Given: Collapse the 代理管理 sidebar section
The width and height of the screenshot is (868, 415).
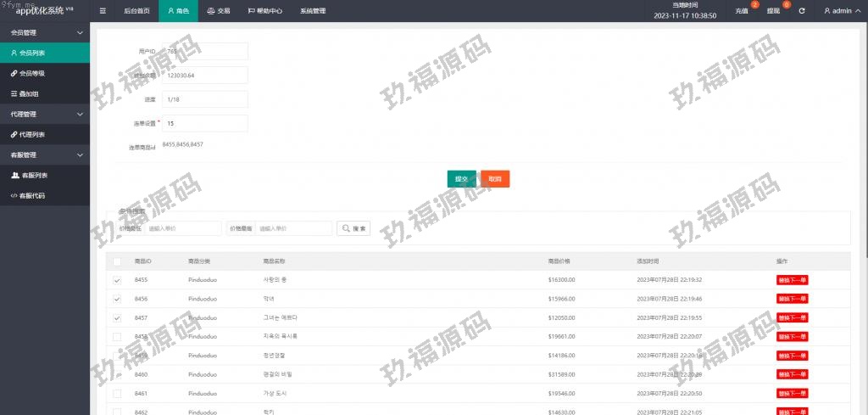Looking at the screenshot, I should point(80,114).
